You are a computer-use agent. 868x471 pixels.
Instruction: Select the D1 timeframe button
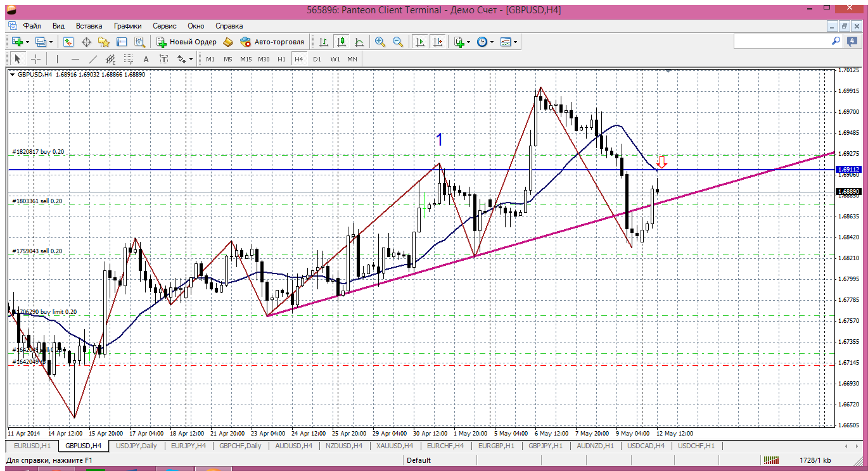point(317,59)
